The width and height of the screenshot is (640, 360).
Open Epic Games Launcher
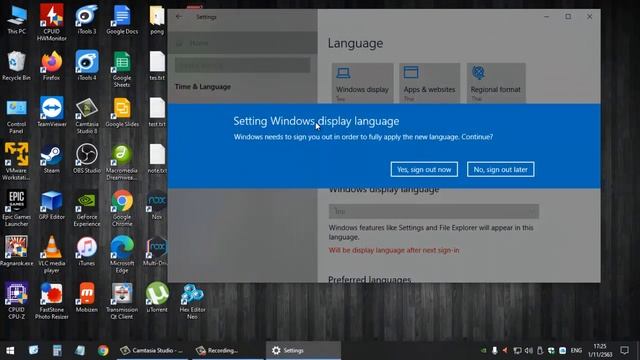pos(16,208)
